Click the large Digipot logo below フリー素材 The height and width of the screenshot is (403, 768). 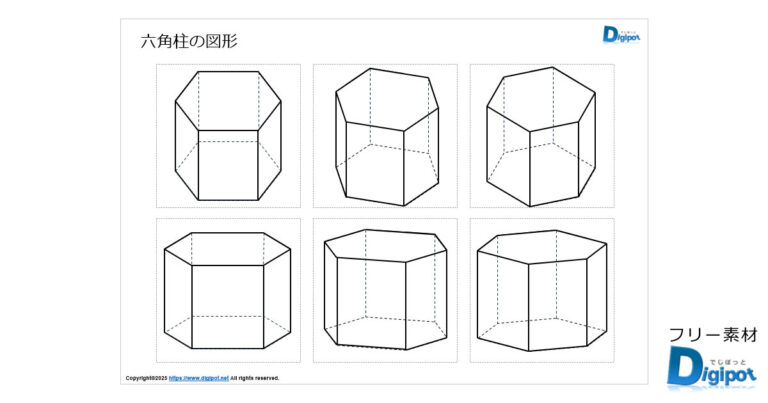pyautogui.click(x=711, y=368)
